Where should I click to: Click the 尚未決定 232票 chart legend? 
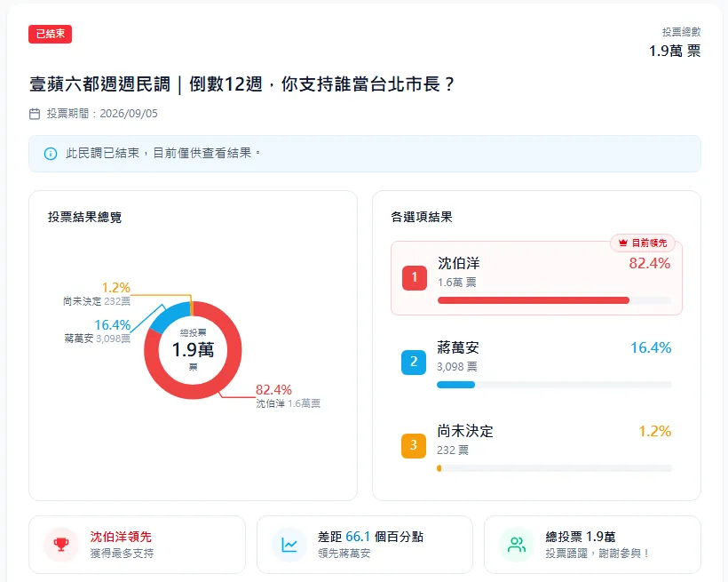[x=97, y=301]
